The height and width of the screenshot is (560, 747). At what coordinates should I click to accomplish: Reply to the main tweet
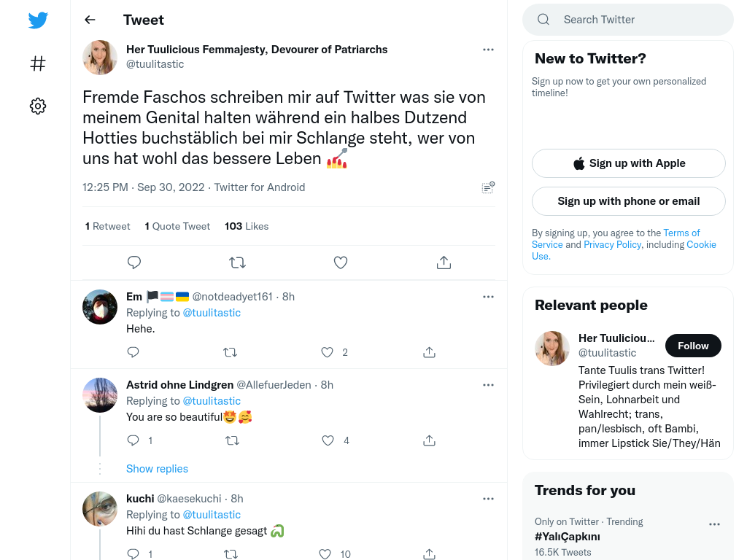[134, 262]
